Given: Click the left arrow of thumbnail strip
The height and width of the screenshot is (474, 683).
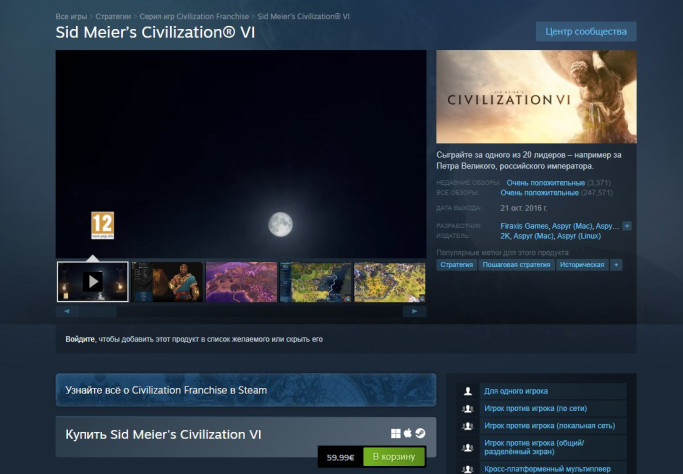Looking at the screenshot, I should (x=67, y=311).
